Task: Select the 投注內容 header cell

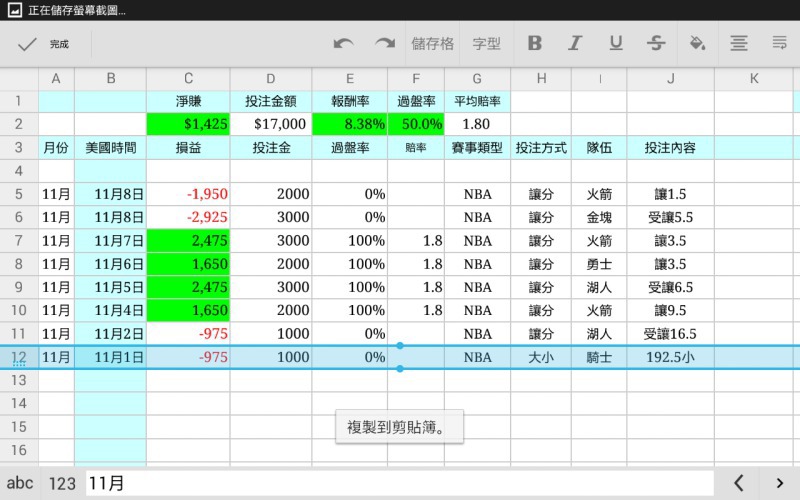Action: 670,148
